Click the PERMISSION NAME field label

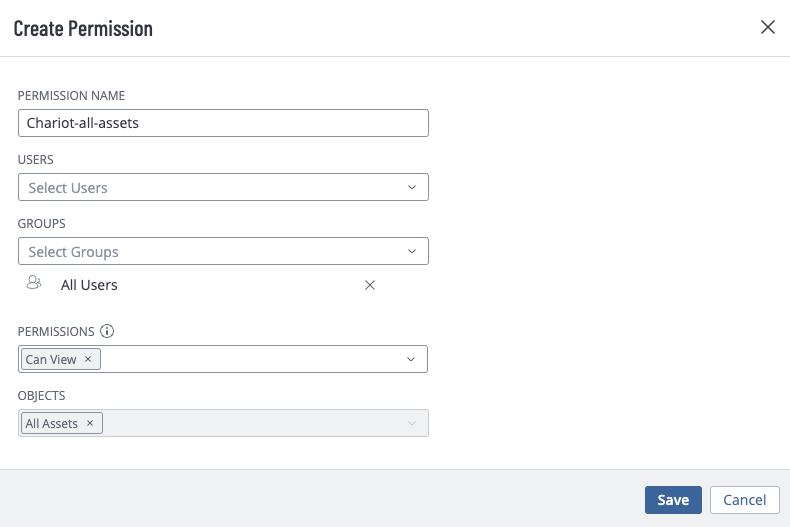coord(72,96)
